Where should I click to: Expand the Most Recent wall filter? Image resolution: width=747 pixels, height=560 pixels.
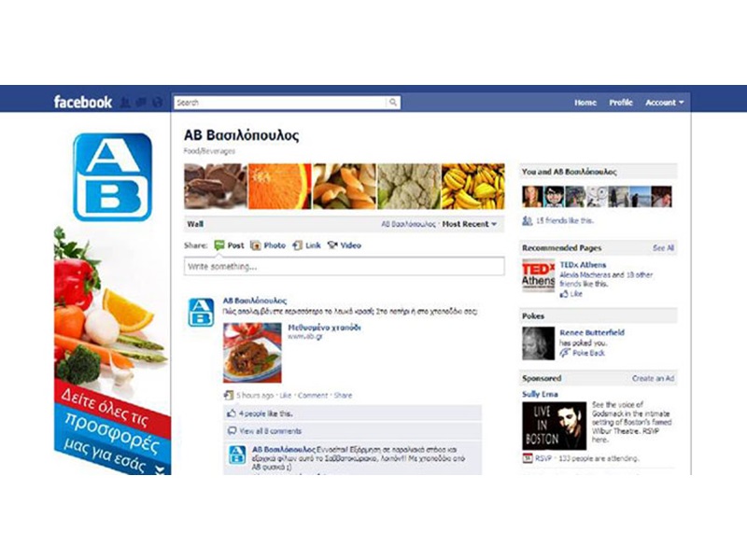pyautogui.click(x=470, y=224)
